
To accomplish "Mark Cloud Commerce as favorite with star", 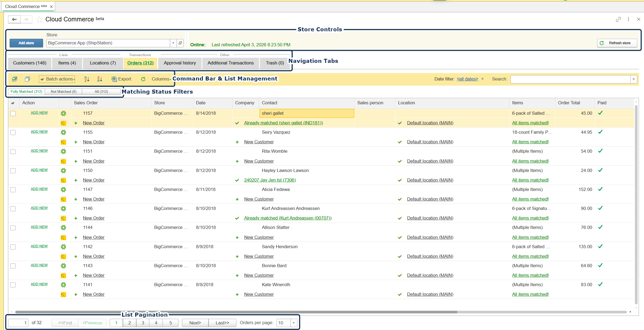I will click(39, 19).
